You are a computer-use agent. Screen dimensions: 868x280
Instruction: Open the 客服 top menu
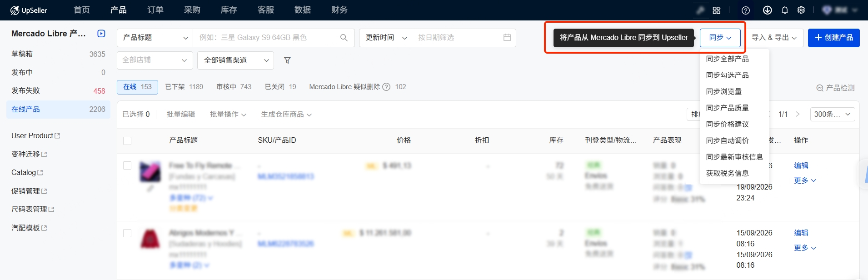tap(266, 10)
